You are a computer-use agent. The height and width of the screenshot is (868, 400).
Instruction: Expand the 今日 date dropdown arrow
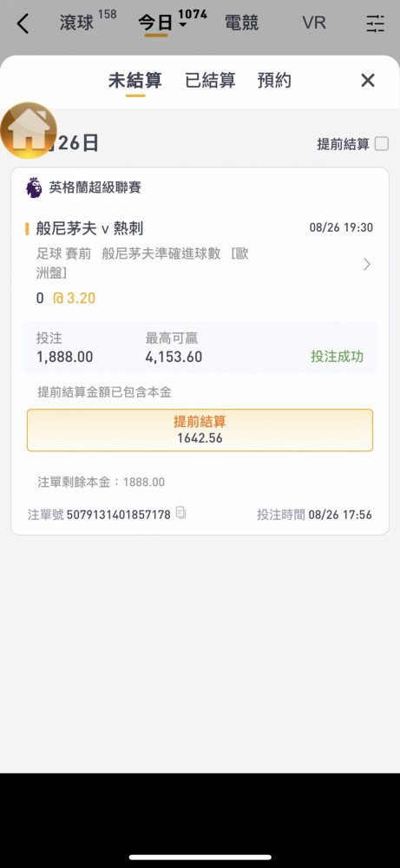[183, 25]
